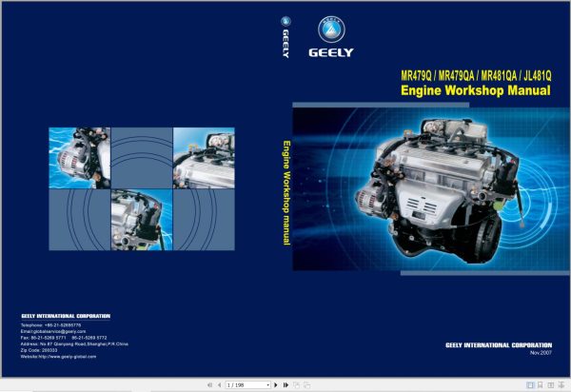Click the Telephone number line
The image size is (571, 392).
[x=51, y=325]
